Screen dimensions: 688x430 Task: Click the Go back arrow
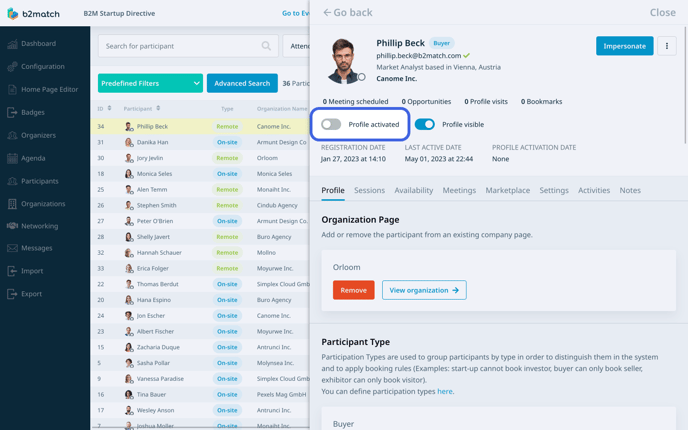(x=327, y=12)
